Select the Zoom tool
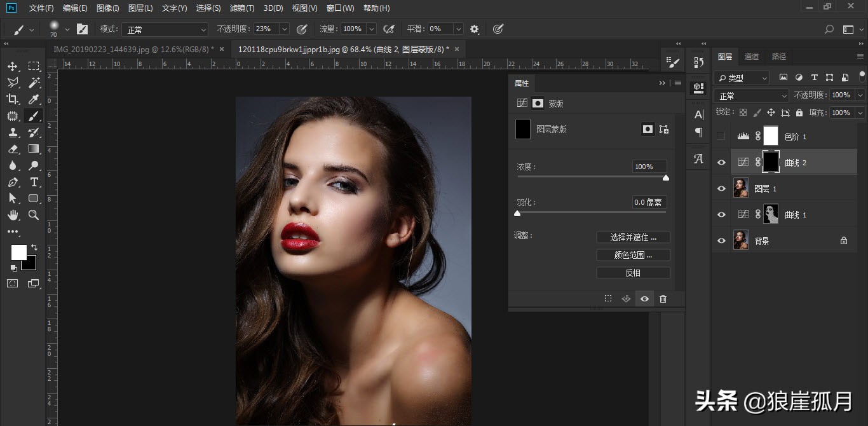Image resolution: width=868 pixels, height=426 pixels. [34, 215]
